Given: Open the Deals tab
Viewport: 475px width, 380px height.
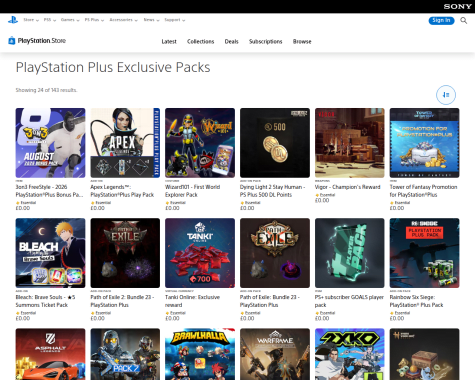Looking at the screenshot, I should [x=231, y=42].
